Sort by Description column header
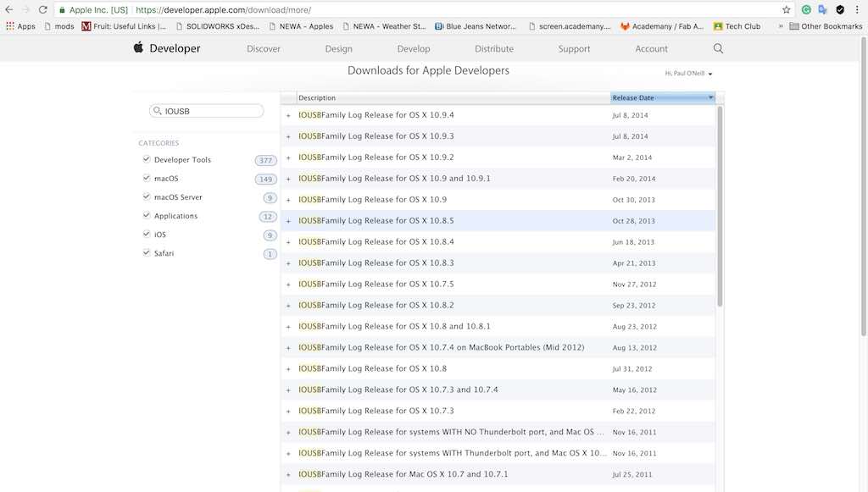 tap(453, 97)
